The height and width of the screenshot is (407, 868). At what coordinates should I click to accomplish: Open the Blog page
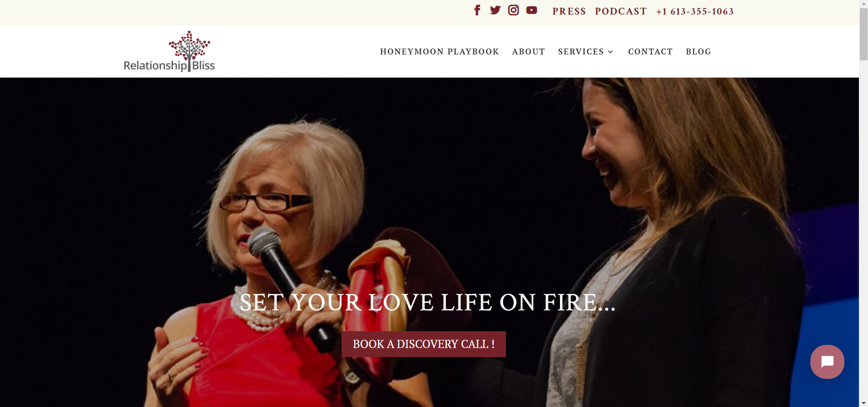698,52
